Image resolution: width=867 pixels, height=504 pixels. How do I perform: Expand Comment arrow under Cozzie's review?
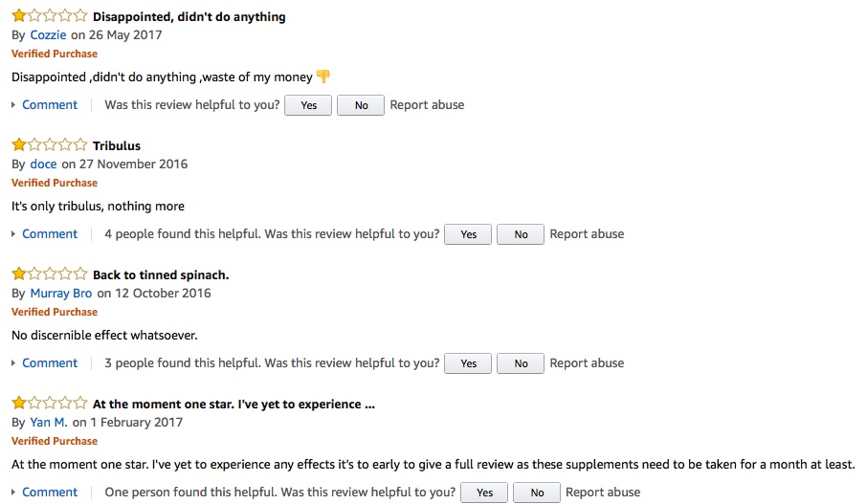click(x=13, y=105)
